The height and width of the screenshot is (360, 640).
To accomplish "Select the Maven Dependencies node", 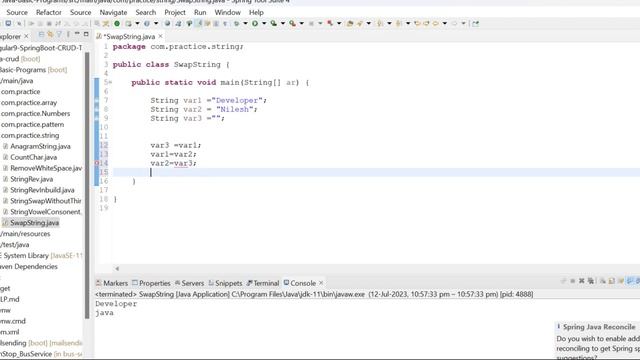I will click(x=29, y=266).
